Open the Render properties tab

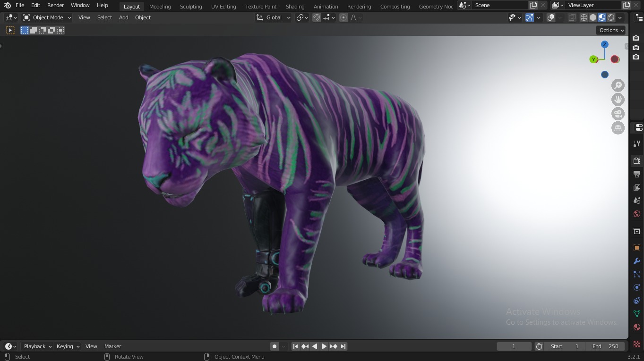[x=637, y=161]
